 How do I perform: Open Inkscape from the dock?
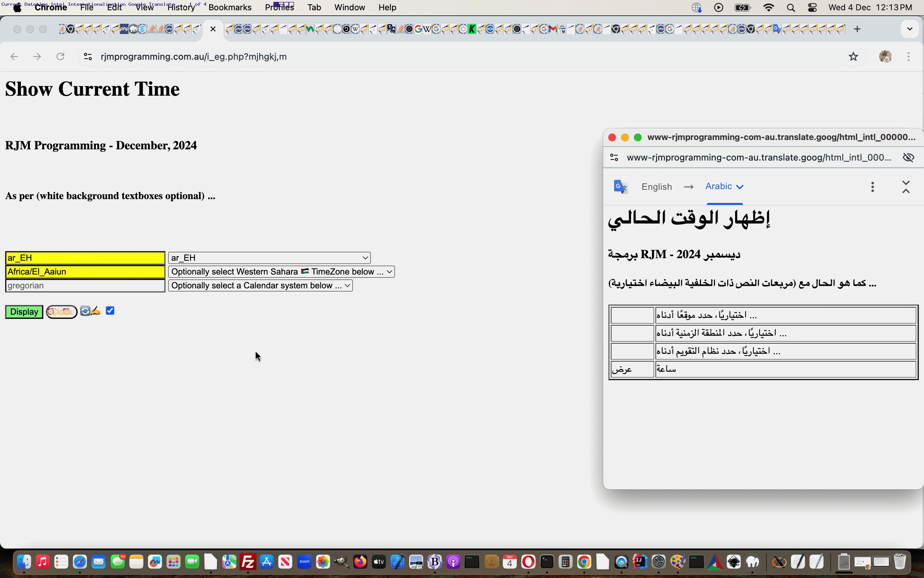(733, 562)
